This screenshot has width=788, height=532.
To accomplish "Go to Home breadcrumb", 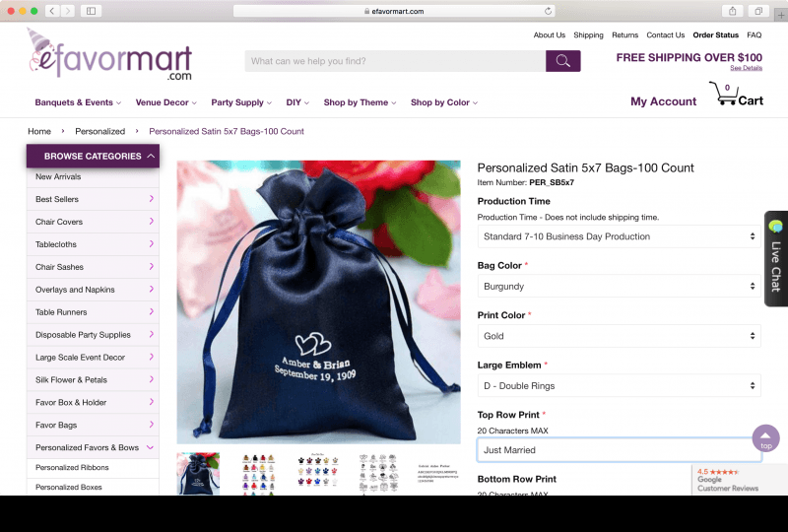I will point(39,131).
